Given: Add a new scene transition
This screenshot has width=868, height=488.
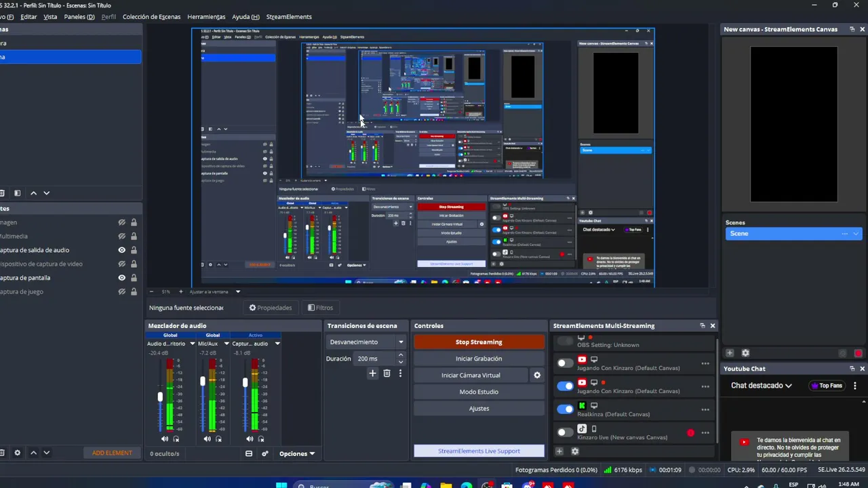Looking at the screenshot, I should (372, 373).
